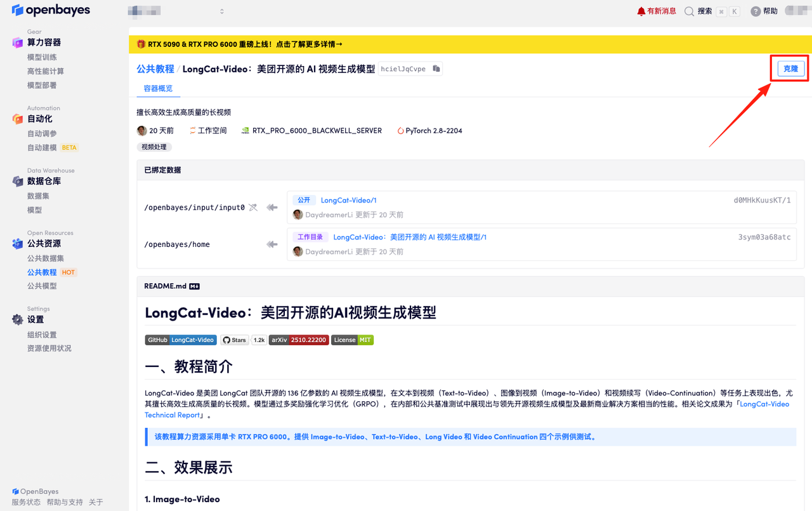This screenshot has height=511, width=812.
Task: Click the user avatar at top right
Action: tap(797, 11)
